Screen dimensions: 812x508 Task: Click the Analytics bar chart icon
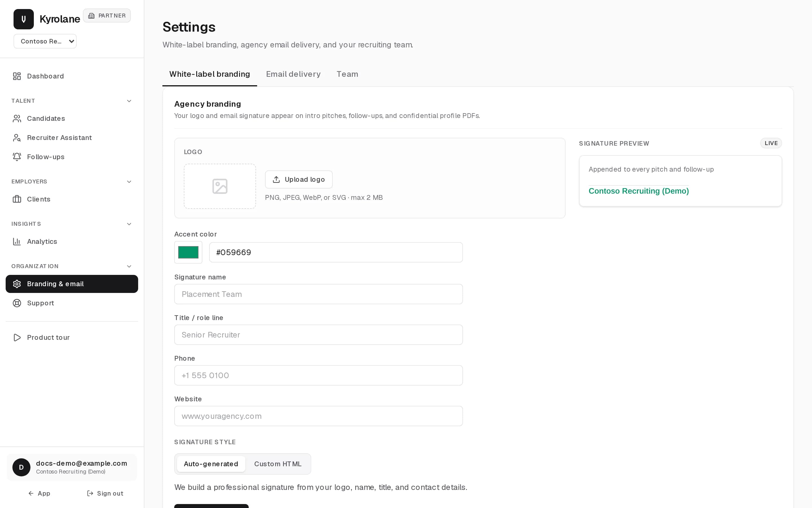[x=17, y=242]
